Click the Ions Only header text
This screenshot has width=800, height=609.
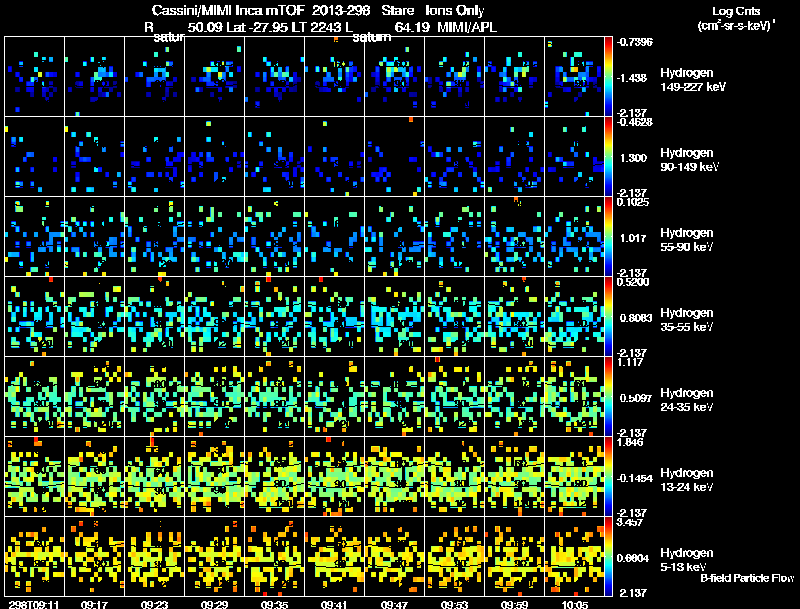point(455,10)
